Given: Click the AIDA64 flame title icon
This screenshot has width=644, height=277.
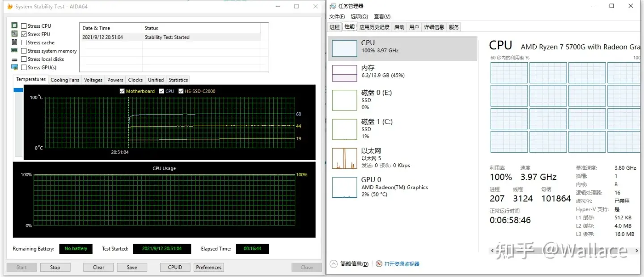Looking at the screenshot, I should point(10,7).
